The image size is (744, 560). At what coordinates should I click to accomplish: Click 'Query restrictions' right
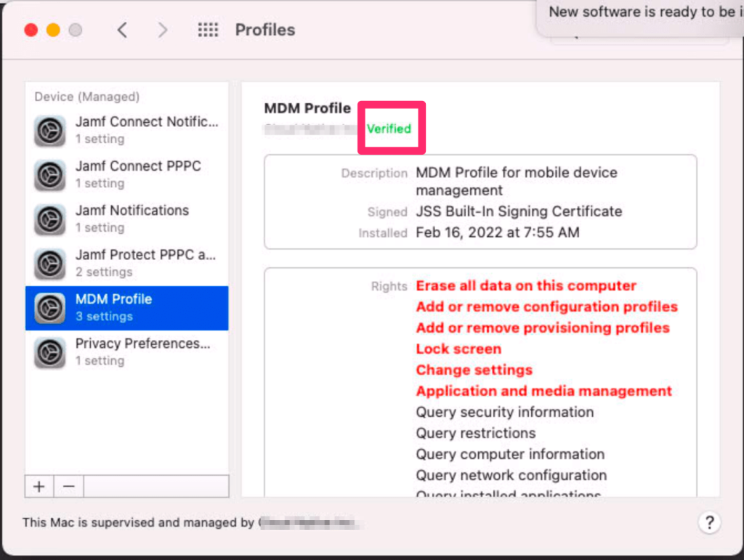475,433
